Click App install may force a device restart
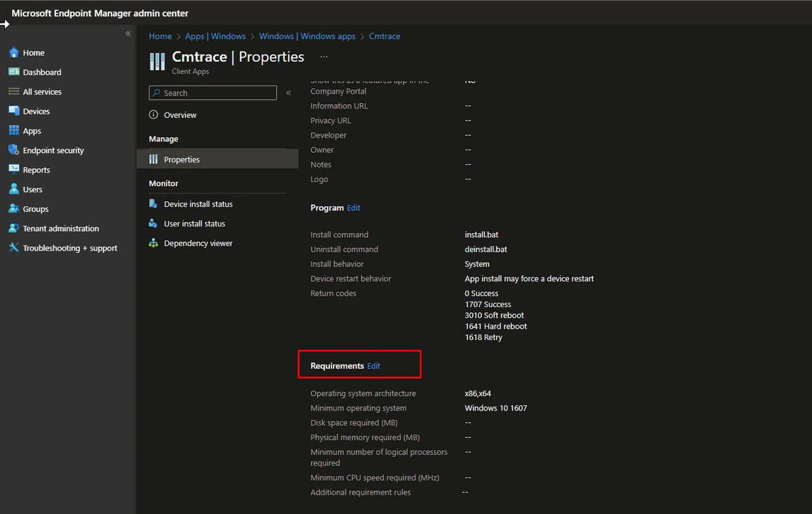This screenshot has height=514, width=812. 530,279
